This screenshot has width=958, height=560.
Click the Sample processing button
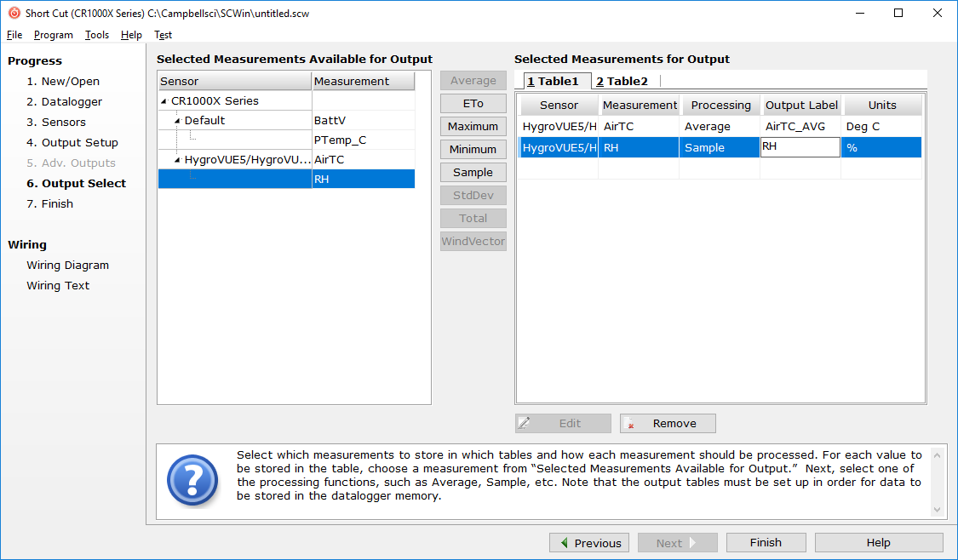pyautogui.click(x=473, y=173)
